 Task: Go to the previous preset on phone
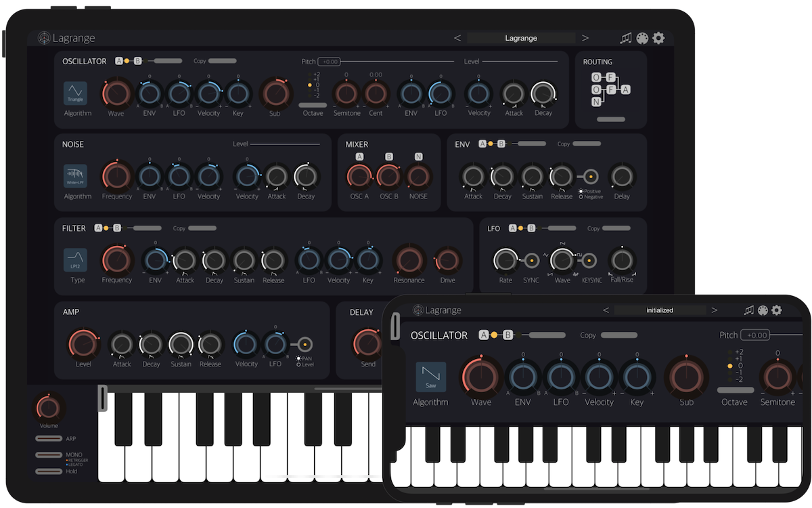pyautogui.click(x=606, y=310)
